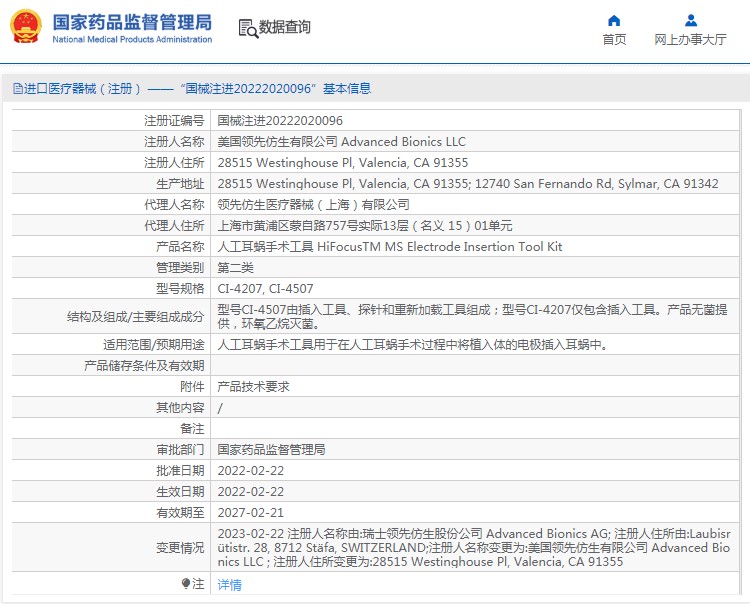Click the 首页 home icon
The width and height of the screenshot is (750, 604).
coord(614,21)
